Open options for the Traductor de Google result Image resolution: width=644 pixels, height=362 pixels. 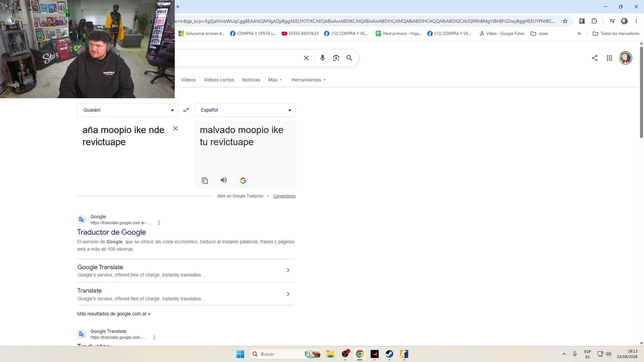point(159,223)
